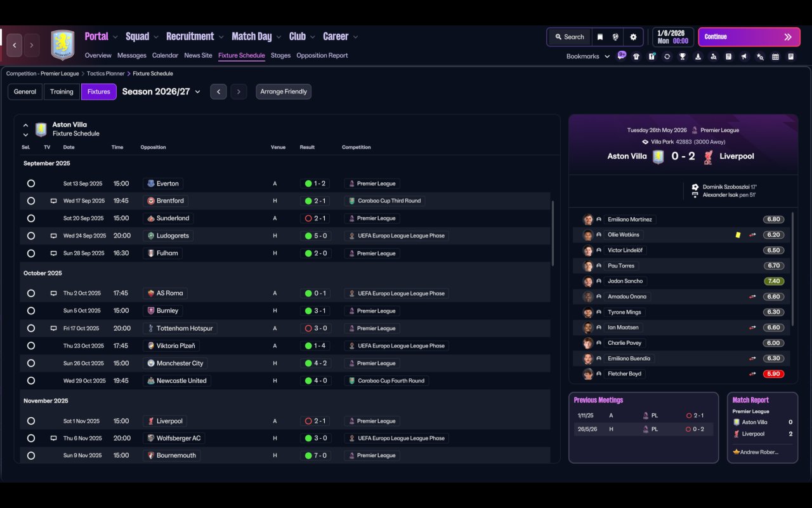Click the trophy icon in bookmarks bar
Screen dimensions: 812x508
683,57
